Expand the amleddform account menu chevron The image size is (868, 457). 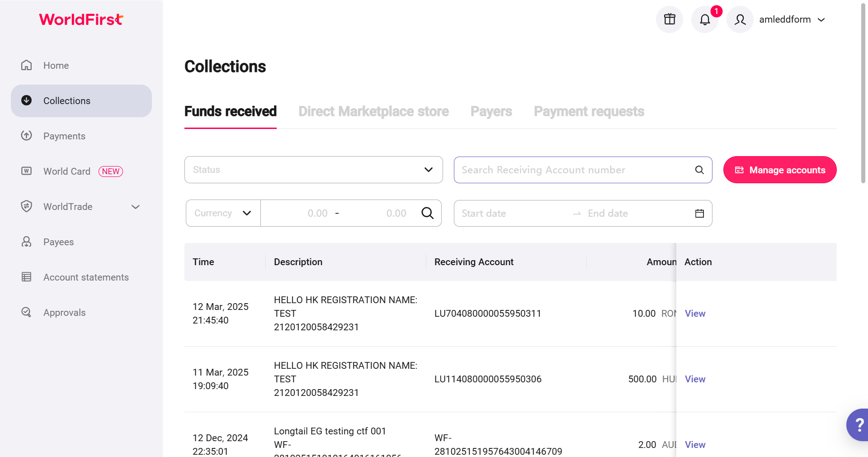[821, 19]
